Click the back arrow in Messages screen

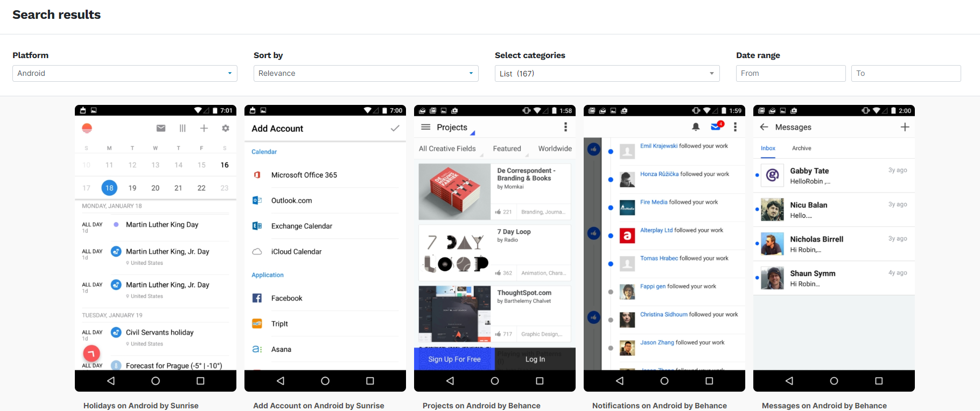point(764,127)
